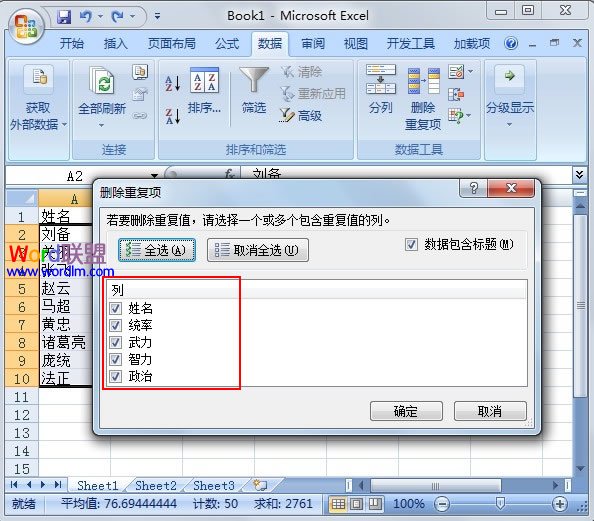594x521 pixels.
Task: Open Customize Quick Access Toolbar dropdown
Action: click(157, 16)
